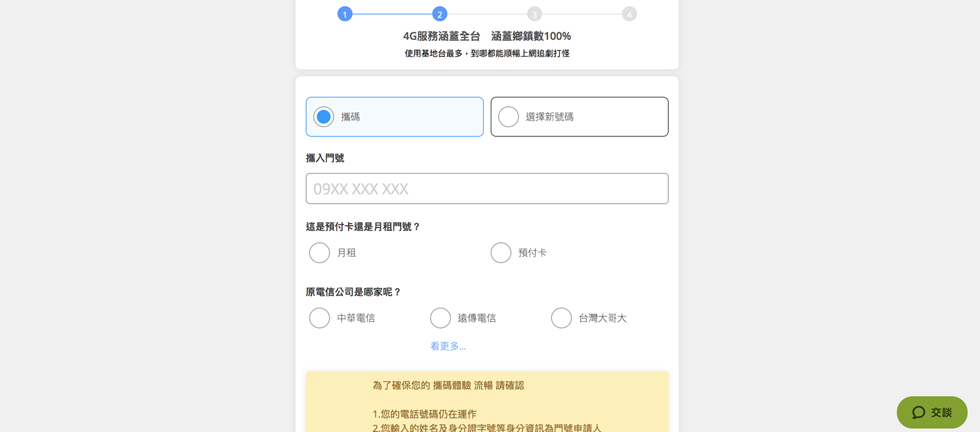The width and height of the screenshot is (980, 432).
Task: Choose 月租 radio button
Action: pos(320,253)
